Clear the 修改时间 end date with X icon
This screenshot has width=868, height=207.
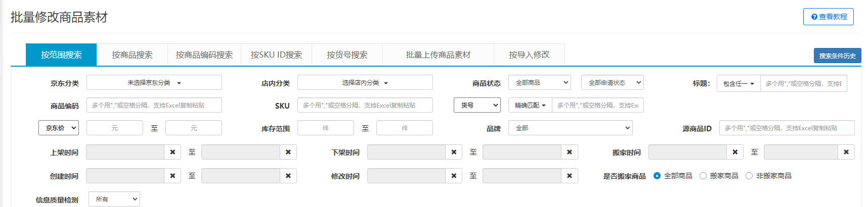coord(569,176)
